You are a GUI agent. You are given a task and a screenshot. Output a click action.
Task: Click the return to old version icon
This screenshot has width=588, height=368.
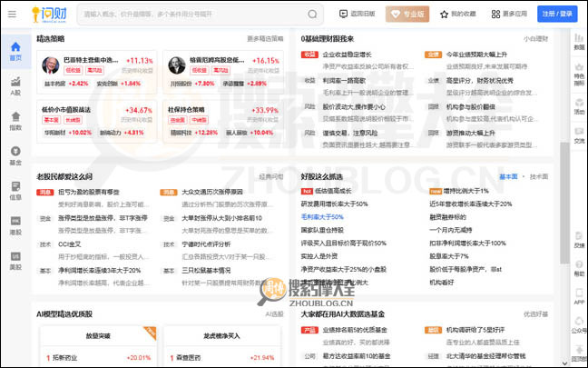(x=343, y=14)
